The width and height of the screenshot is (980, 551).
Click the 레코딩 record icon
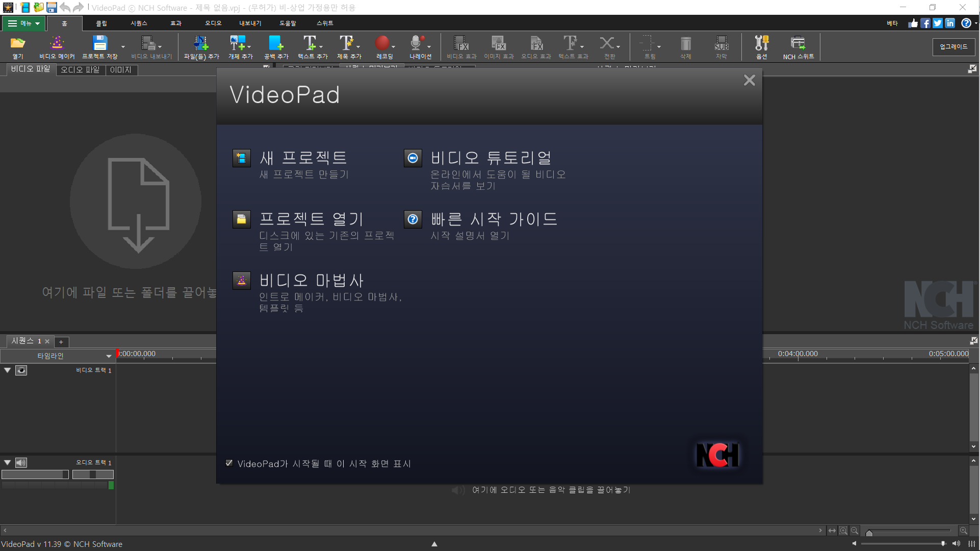point(382,43)
